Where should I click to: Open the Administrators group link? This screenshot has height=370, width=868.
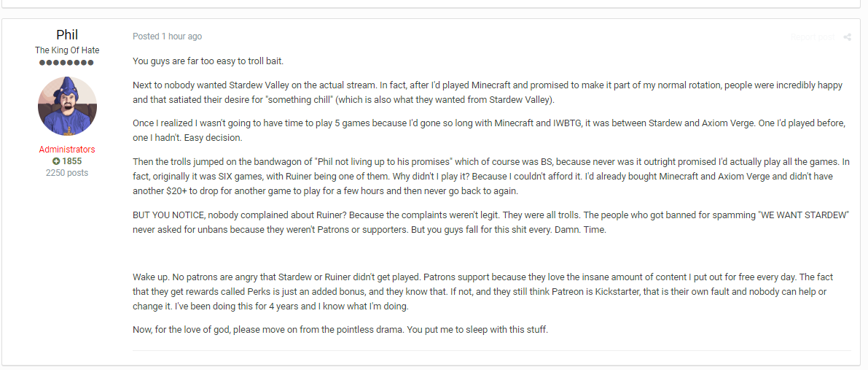(67, 150)
